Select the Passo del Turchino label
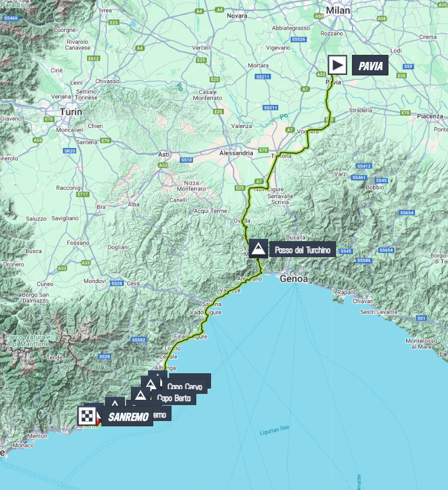This screenshot has height=490, width=448. point(304,250)
